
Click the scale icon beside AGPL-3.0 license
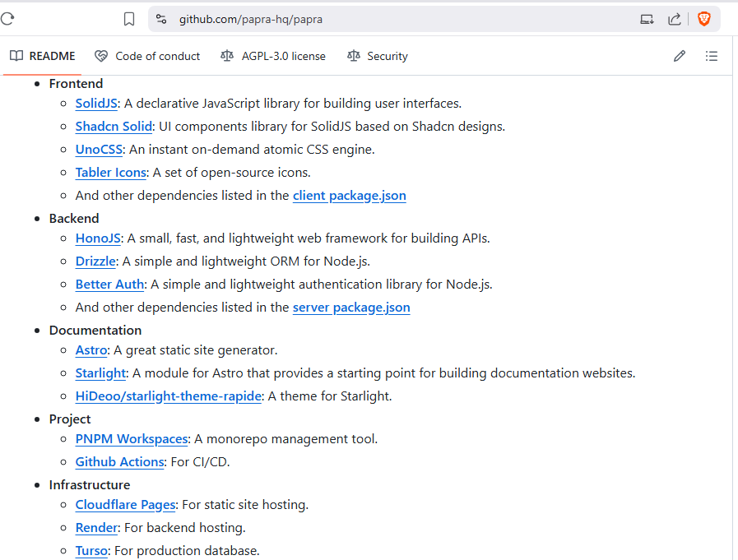pyautogui.click(x=227, y=56)
